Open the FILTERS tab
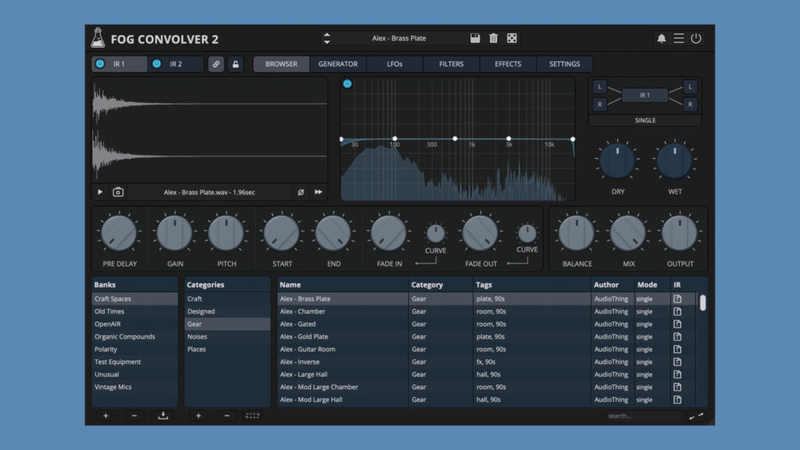 [x=451, y=64]
